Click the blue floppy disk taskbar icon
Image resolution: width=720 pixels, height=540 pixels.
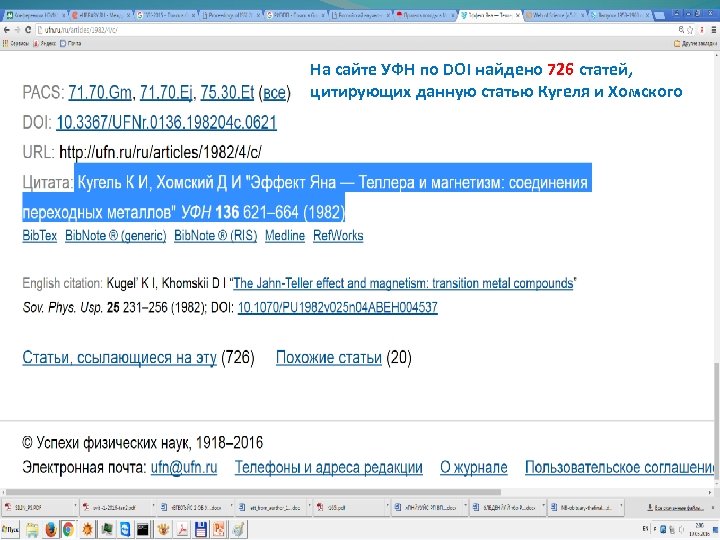(201, 530)
